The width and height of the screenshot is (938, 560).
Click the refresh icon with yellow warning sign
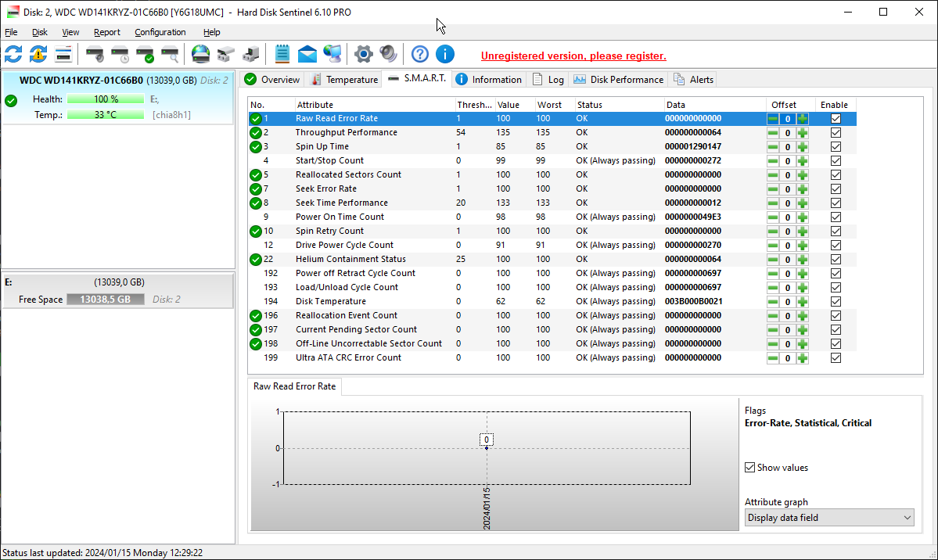38,55
